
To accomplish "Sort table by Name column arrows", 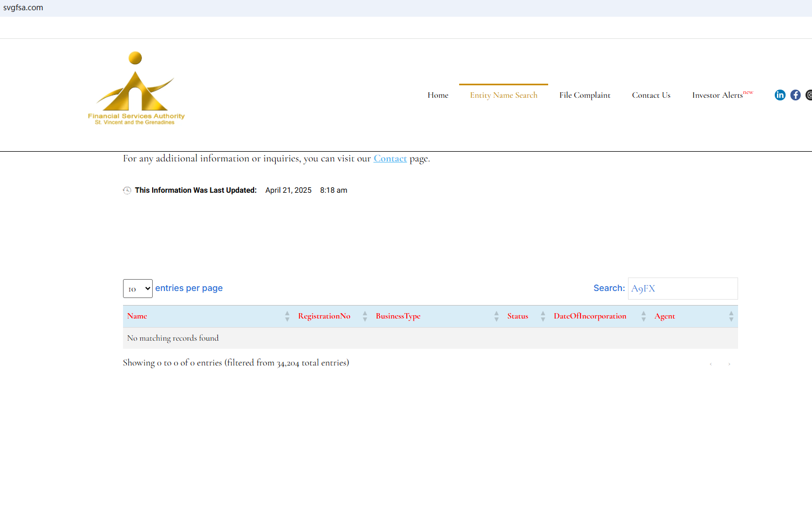I will [x=287, y=316].
